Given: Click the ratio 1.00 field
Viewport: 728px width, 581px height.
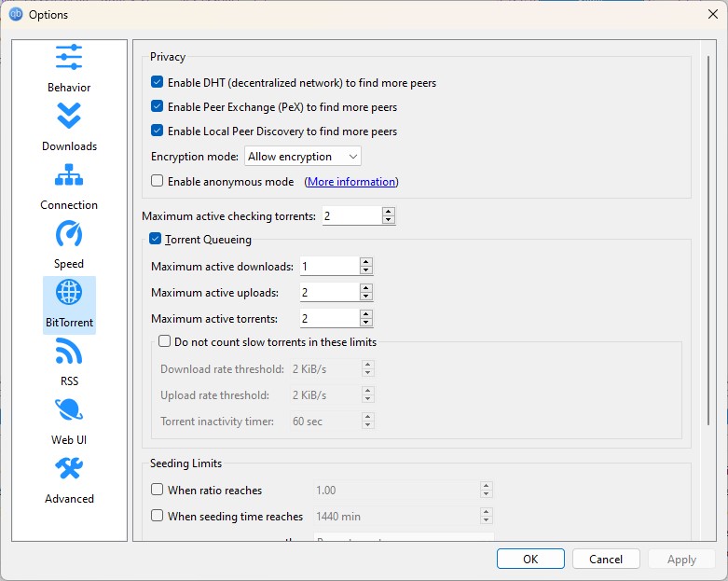Looking at the screenshot, I should click(x=397, y=490).
